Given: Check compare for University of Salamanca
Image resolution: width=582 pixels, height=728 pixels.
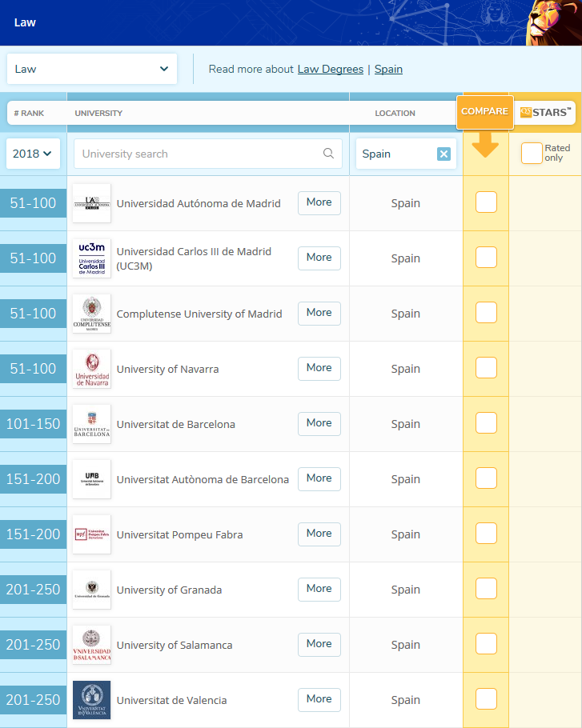Looking at the screenshot, I should (x=486, y=644).
